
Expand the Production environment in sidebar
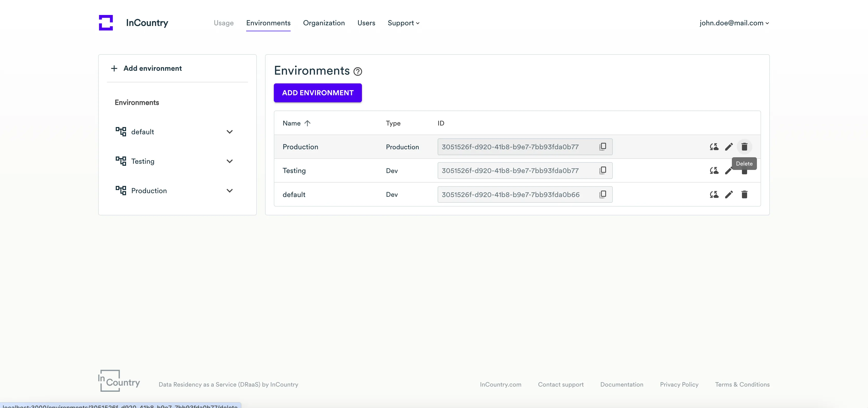(x=229, y=191)
